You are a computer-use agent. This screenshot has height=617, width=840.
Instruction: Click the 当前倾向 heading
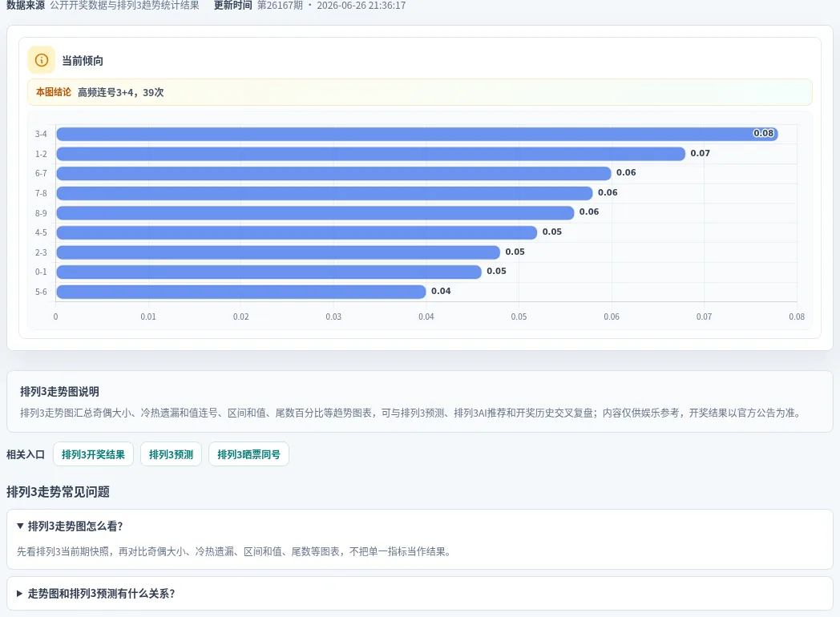[83, 61]
